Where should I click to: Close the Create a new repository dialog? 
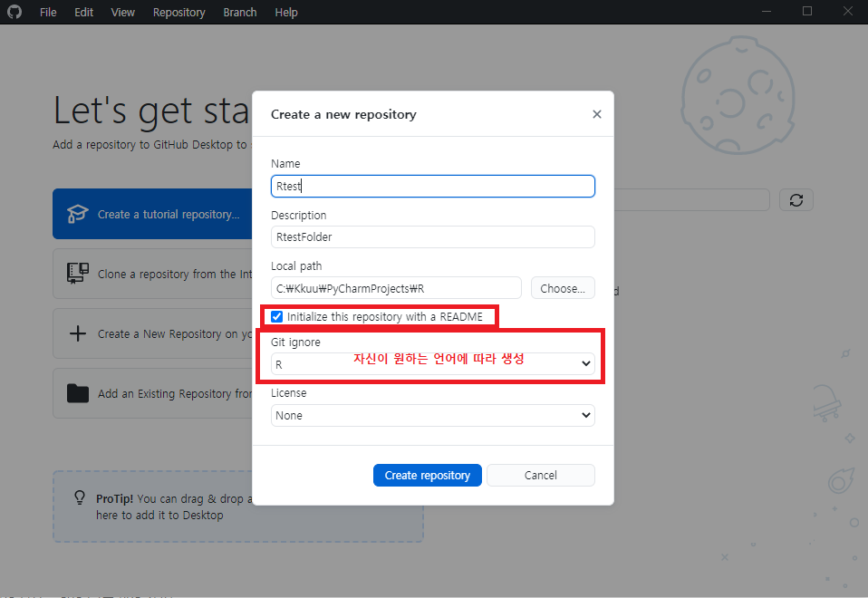pos(597,114)
